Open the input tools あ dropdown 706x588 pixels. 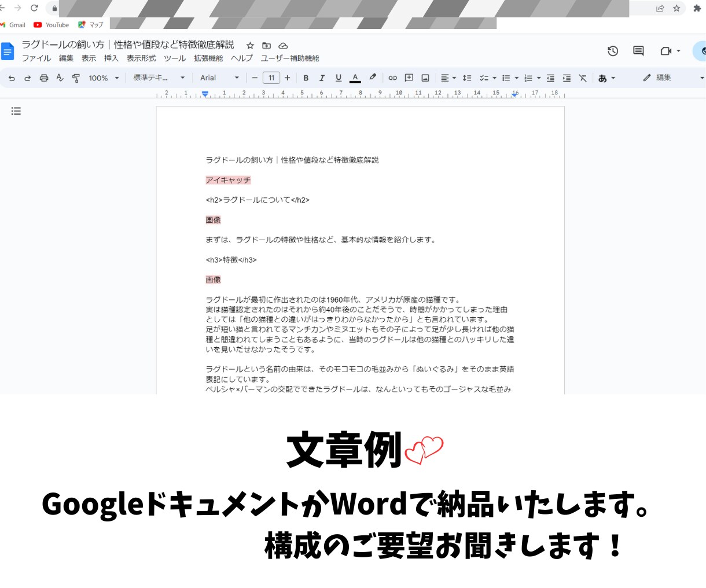click(606, 78)
